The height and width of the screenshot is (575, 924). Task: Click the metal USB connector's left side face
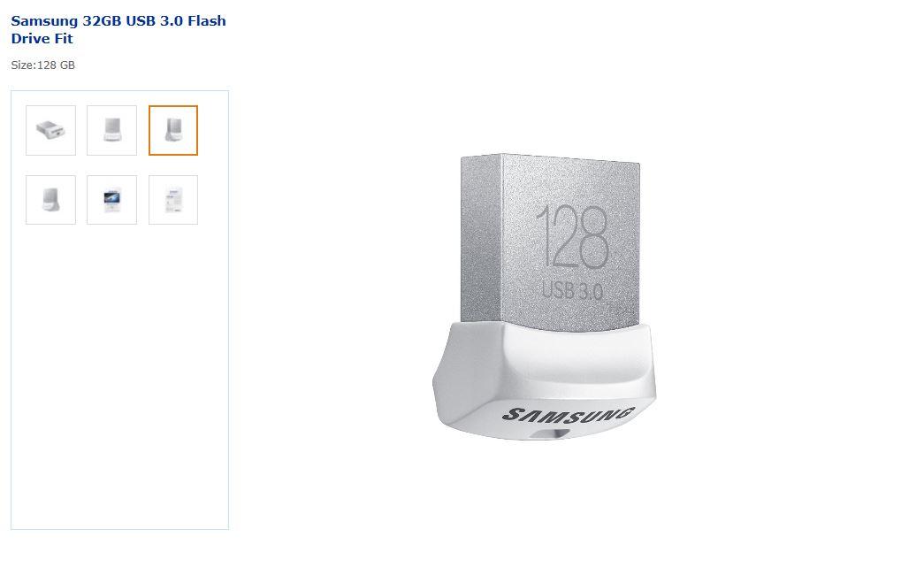(480, 239)
